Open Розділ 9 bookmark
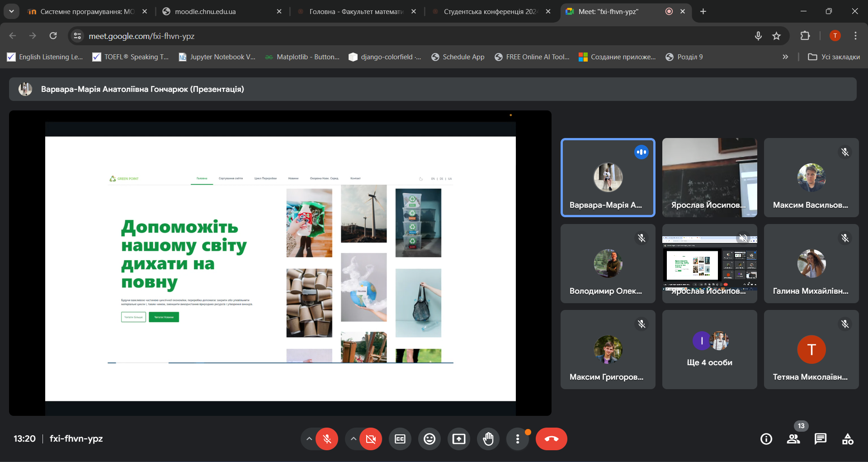The image size is (868, 462). [x=684, y=57]
